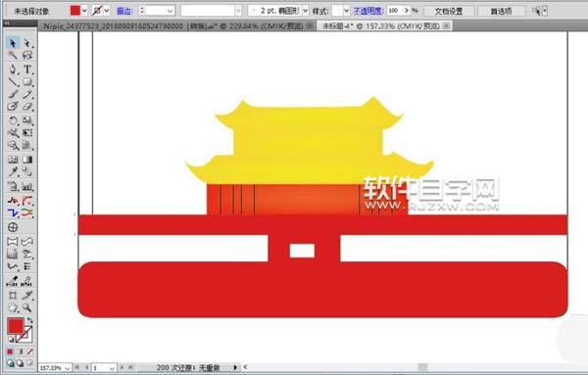Screen dimensions: 588x375
Task: Expand the stroke weight dropdown
Action: (x=170, y=11)
